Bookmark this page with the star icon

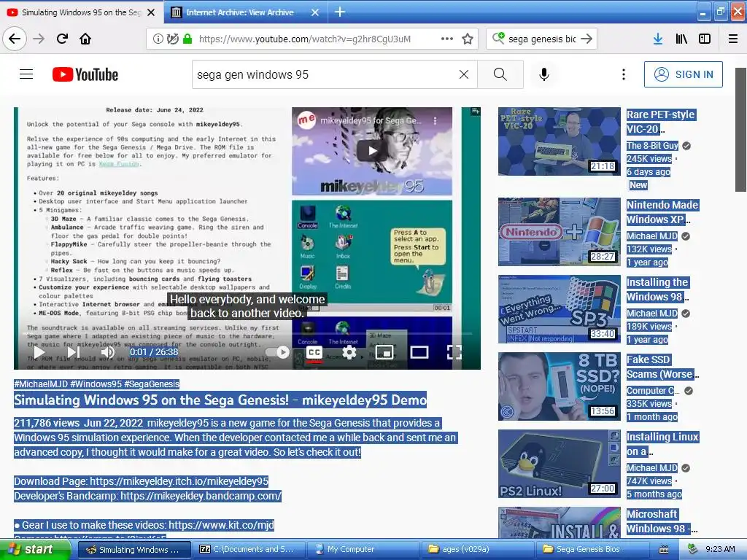coord(468,39)
